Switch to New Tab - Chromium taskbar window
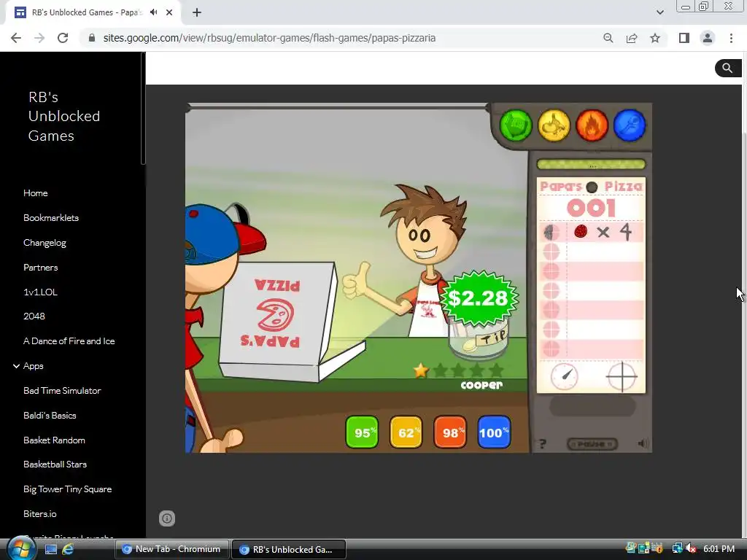This screenshot has width=747, height=560. point(172,549)
